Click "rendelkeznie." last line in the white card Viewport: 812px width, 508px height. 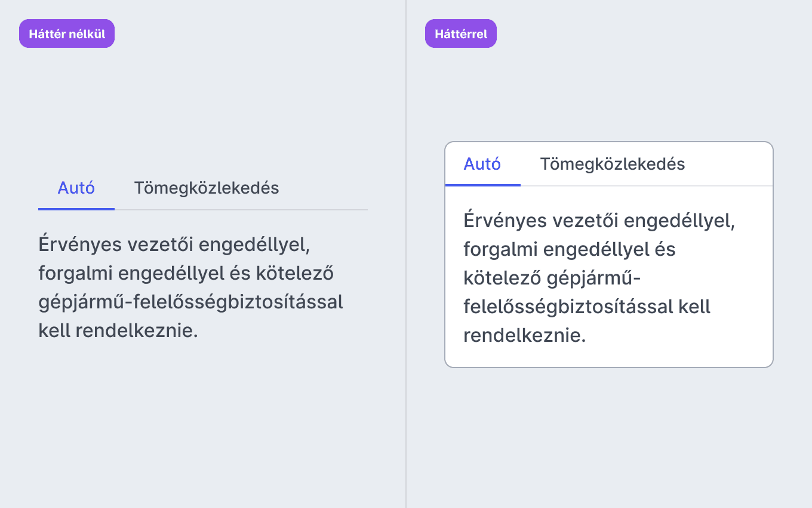(525, 335)
